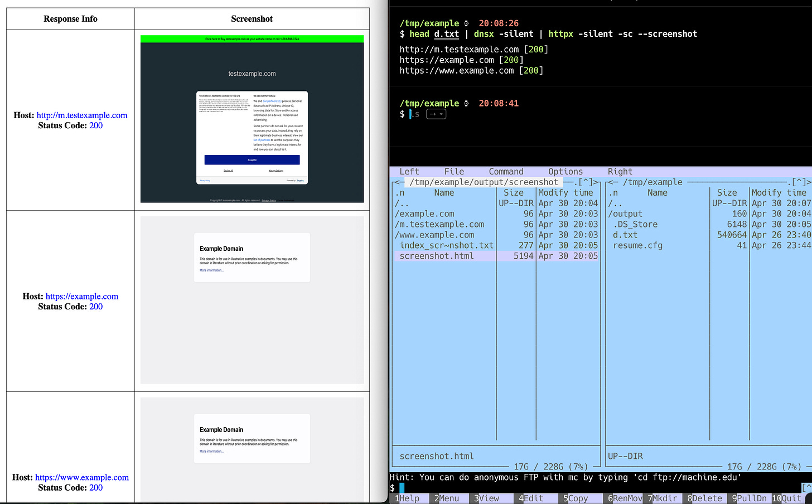Click the 10Quit function key button
This screenshot has height=504, width=812.
tap(790, 498)
